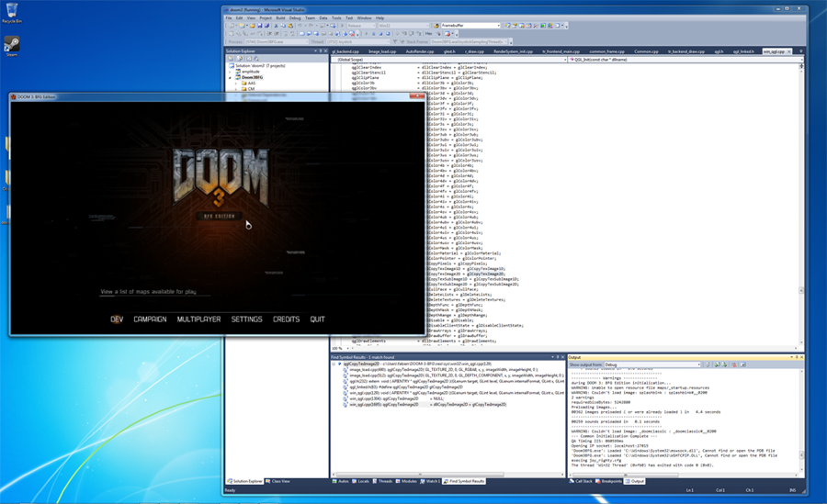Viewport: 827px width, 504px height.
Task: Click SETTINGS in the Doom 3 menu
Action: [246, 319]
